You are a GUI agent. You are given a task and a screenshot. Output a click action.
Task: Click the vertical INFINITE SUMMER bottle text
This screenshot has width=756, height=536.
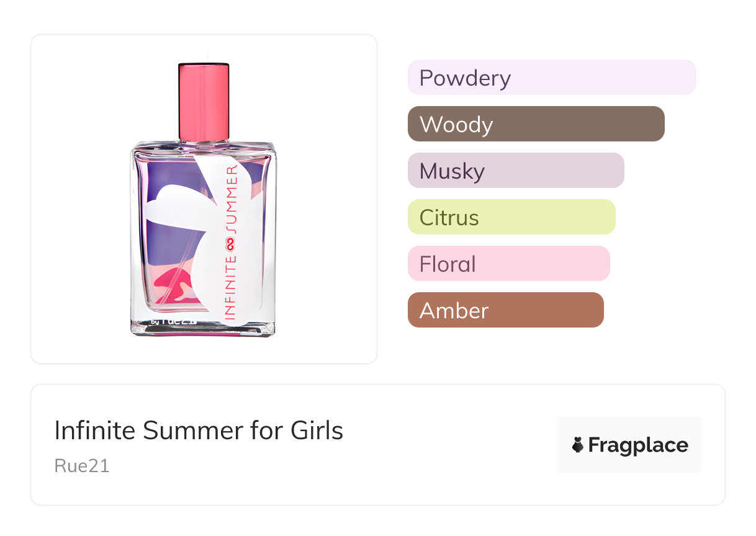pos(231,242)
